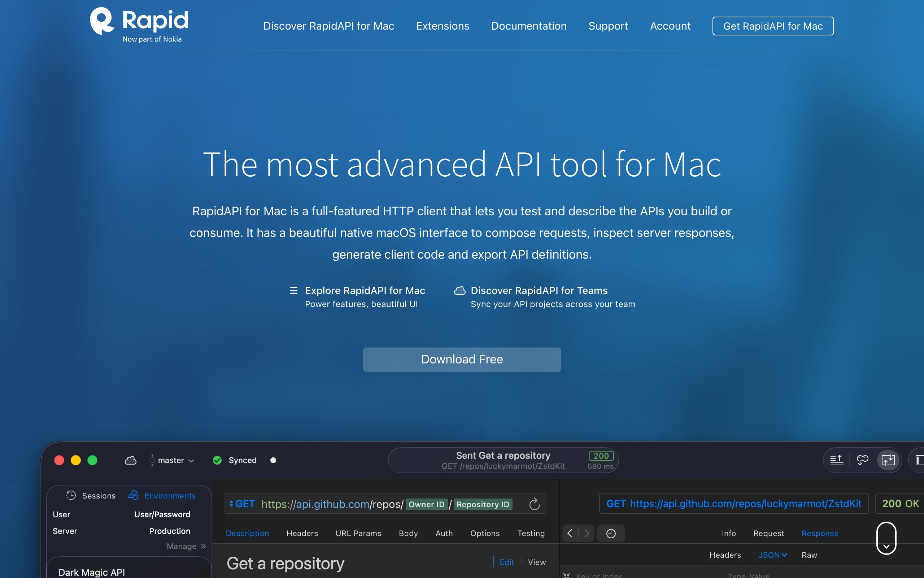
Task: Click the refresh send-request icon in URL bar
Action: tap(535, 504)
